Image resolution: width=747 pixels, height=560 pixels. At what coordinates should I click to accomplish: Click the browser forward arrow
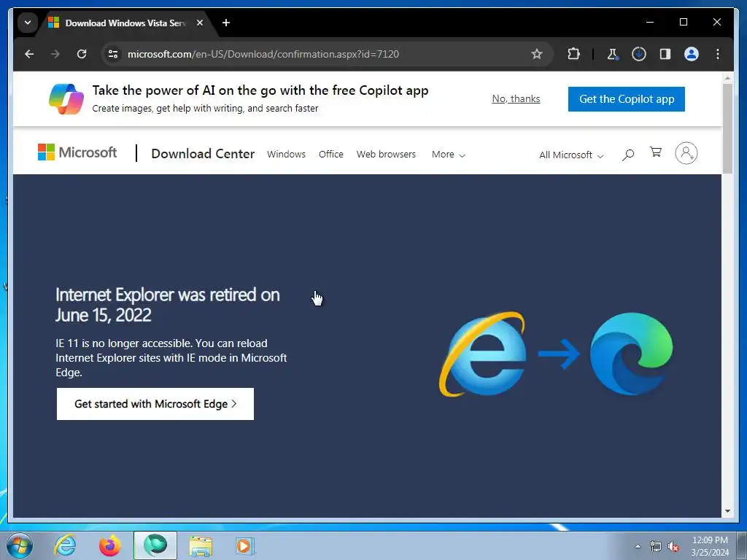point(55,54)
